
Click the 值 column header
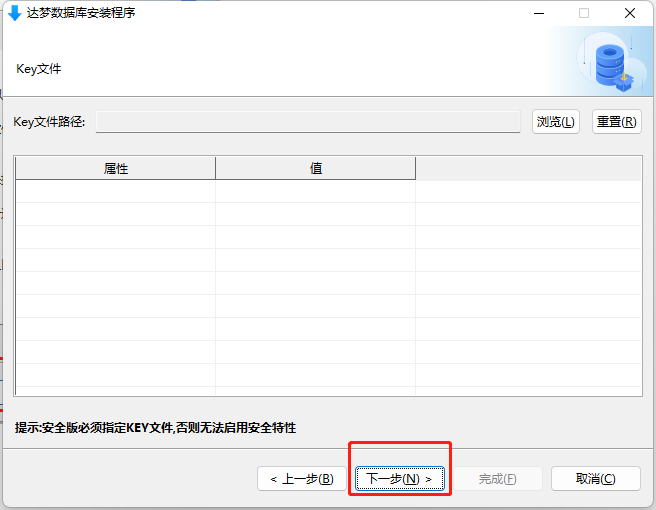tap(315, 168)
